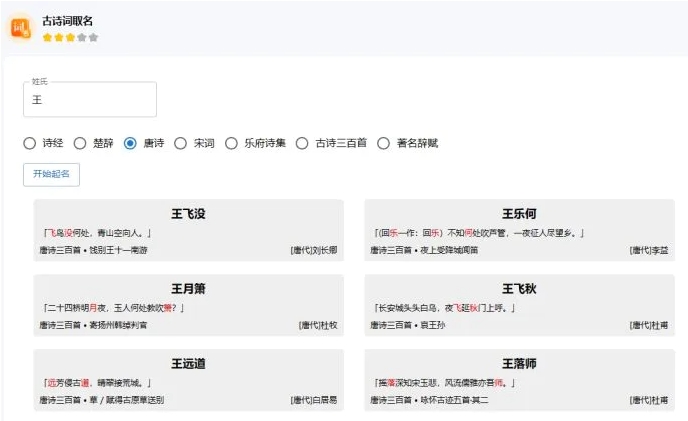
Task: Open the 王乐何 name card
Action: pos(519,230)
